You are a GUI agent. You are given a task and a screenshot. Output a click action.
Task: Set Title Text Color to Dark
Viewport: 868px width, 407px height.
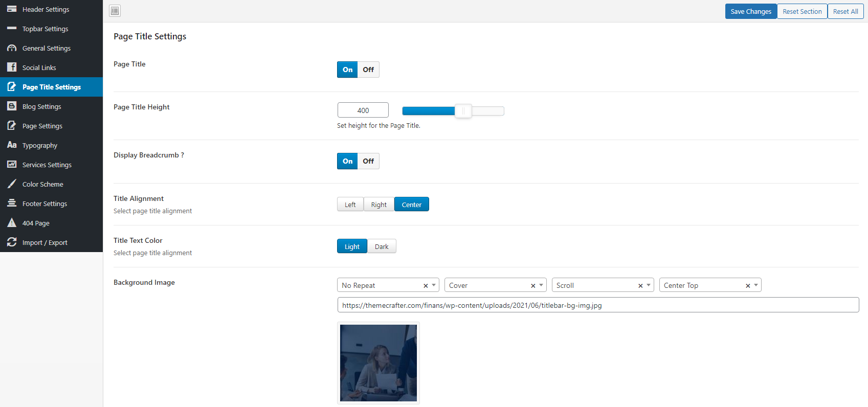click(x=382, y=246)
